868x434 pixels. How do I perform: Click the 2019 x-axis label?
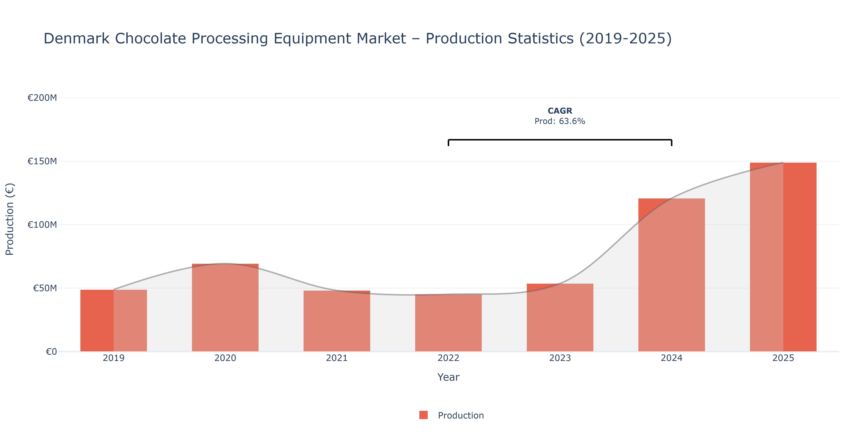click(x=114, y=358)
